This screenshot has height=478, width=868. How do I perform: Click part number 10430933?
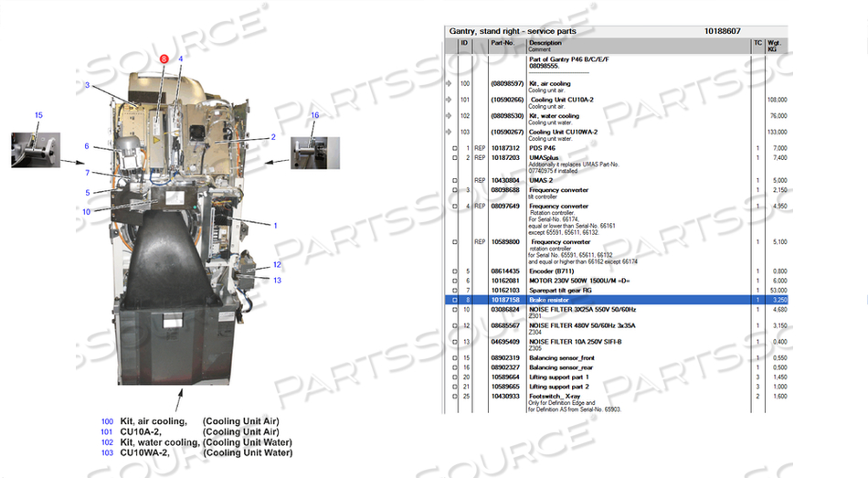click(505, 397)
